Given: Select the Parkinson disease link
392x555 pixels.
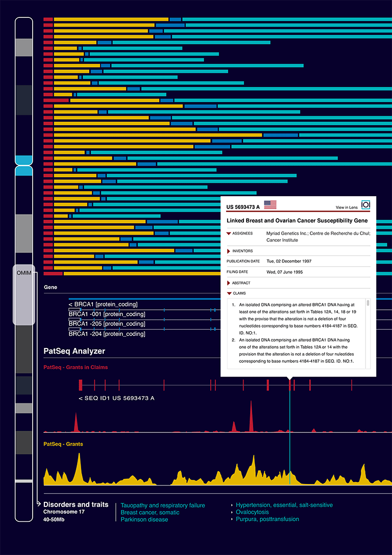Looking at the screenshot, I should [x=144, y=519].
